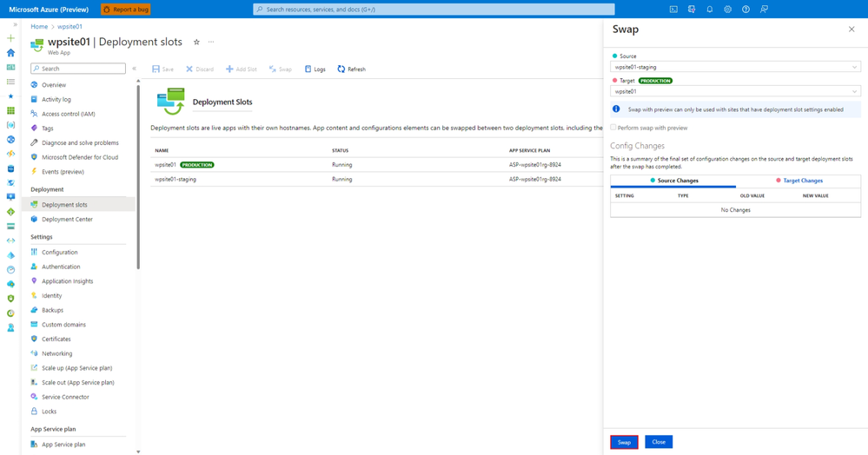Screen dimensions: 868x455
Task: Open Authentication menu item
Action: coord(61,267)
